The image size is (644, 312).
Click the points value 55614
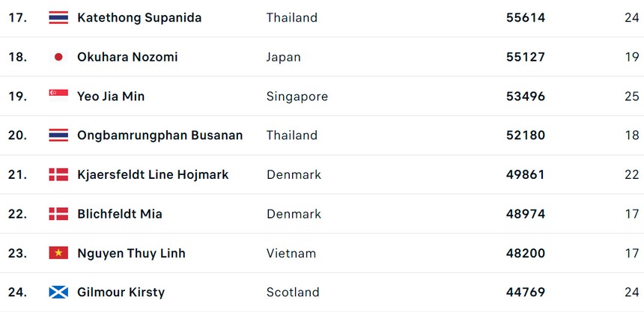[x=526, y=17]
